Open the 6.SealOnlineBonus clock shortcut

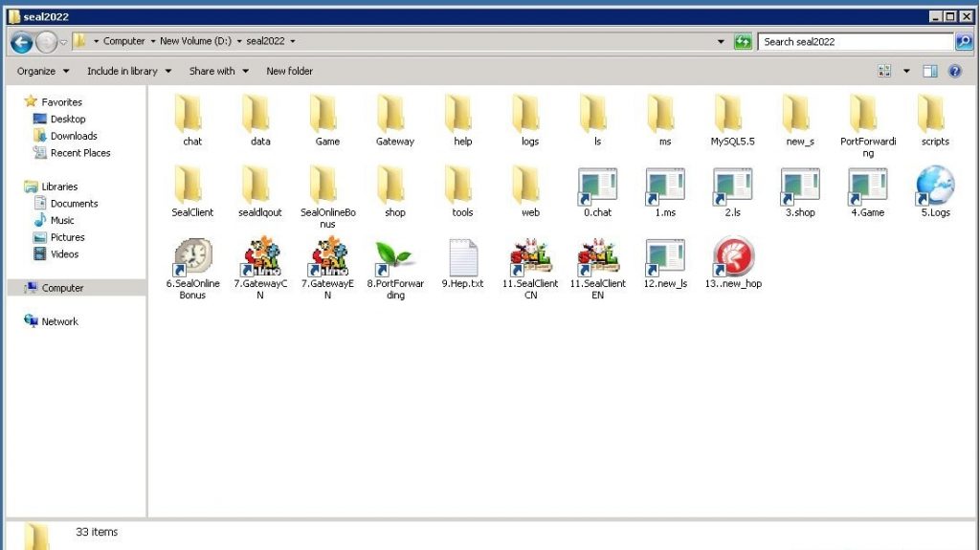192,256
